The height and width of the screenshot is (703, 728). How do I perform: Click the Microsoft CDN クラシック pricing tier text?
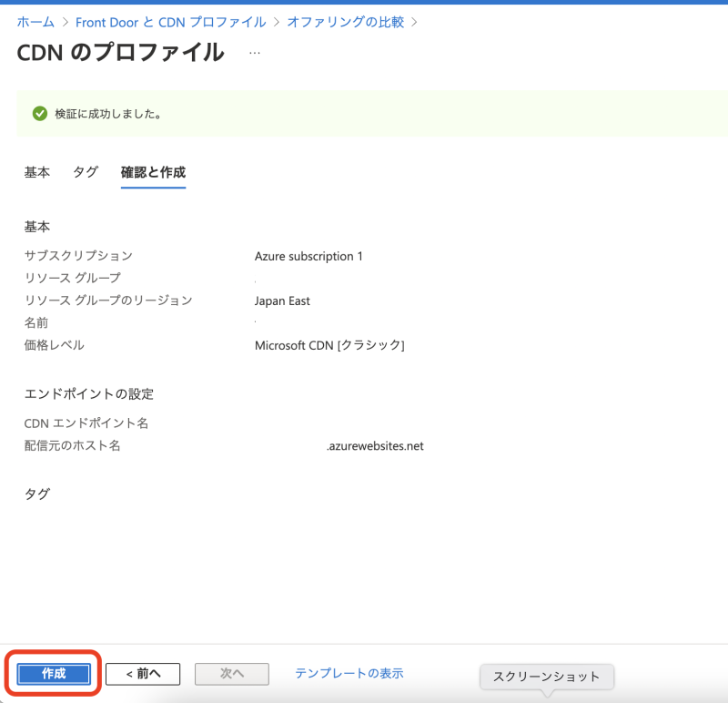point(330,345)
